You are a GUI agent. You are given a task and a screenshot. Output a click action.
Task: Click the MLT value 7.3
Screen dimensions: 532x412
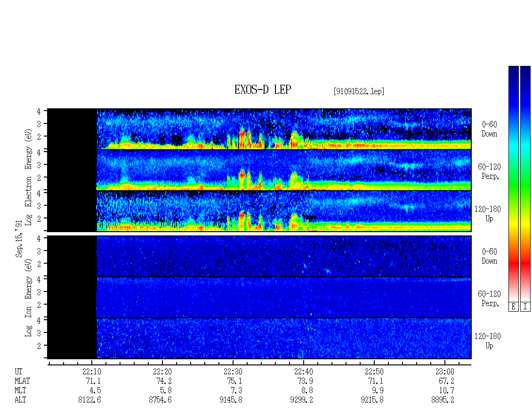pos(236,391)
